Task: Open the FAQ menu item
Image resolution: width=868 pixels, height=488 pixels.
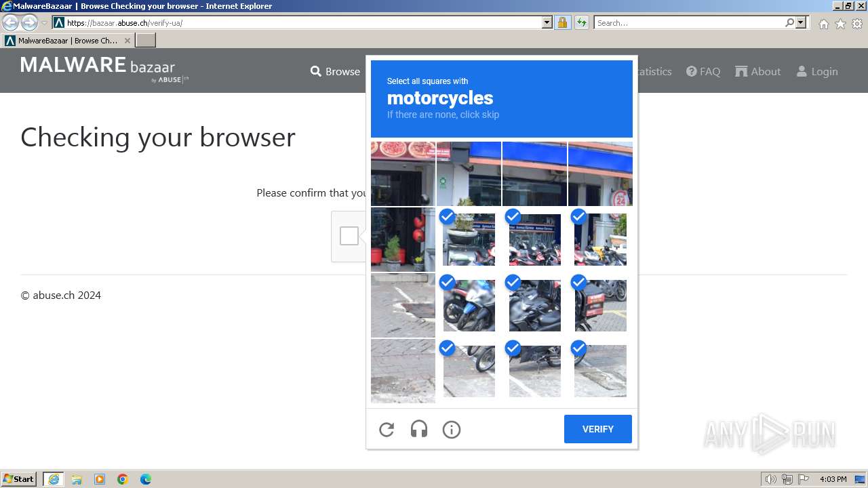Action: coord(703,71)
